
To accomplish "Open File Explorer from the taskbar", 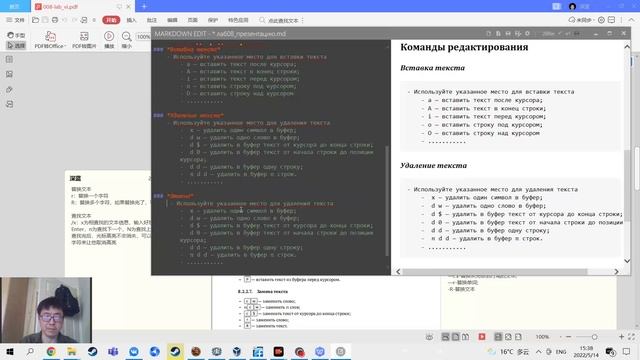I will coord(72,351).
